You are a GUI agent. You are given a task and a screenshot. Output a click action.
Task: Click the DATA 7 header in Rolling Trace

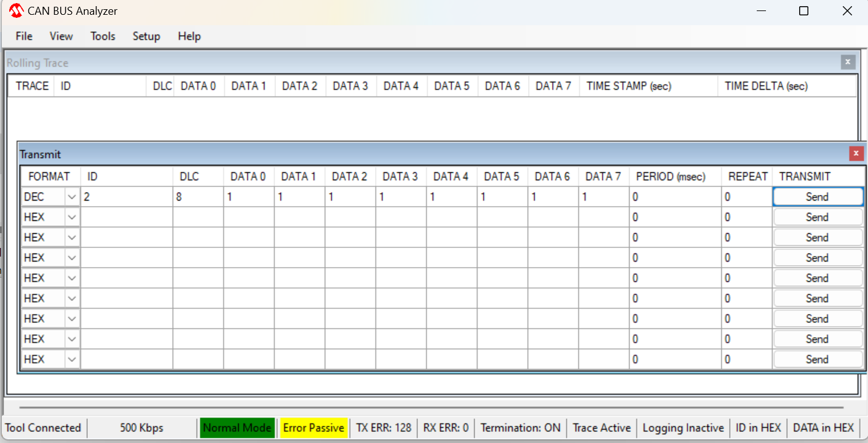coord(554,86)
